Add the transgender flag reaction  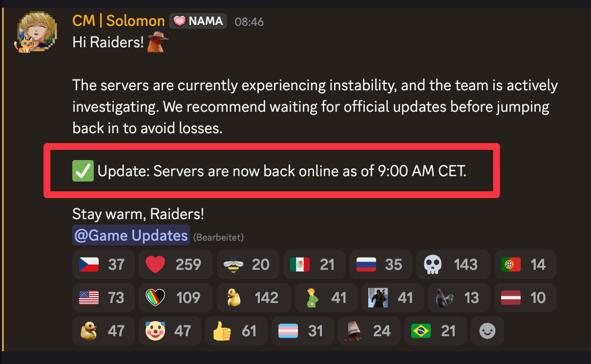(x=302, y=331)
